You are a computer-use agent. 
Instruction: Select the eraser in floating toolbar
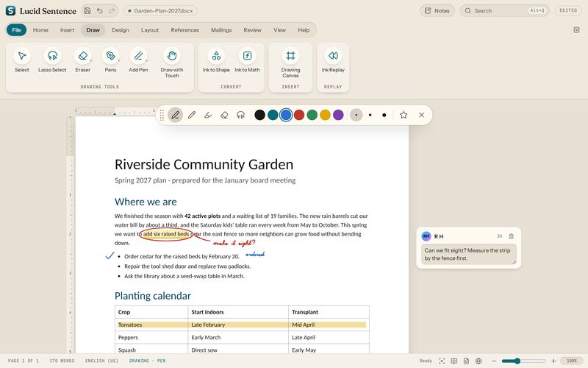(x=224, y=115)
